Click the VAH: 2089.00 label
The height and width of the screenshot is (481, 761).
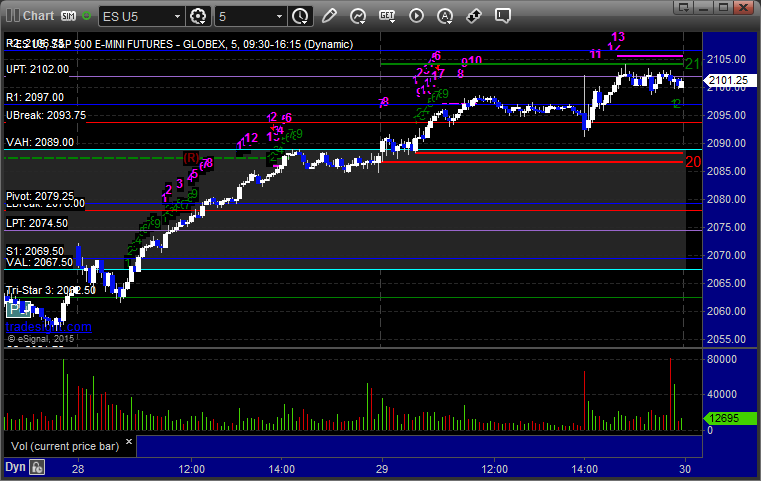coord(40,142)
